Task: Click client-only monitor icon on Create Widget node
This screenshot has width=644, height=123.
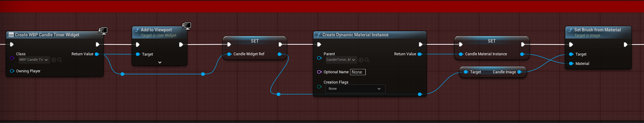Action: point(103,31)
